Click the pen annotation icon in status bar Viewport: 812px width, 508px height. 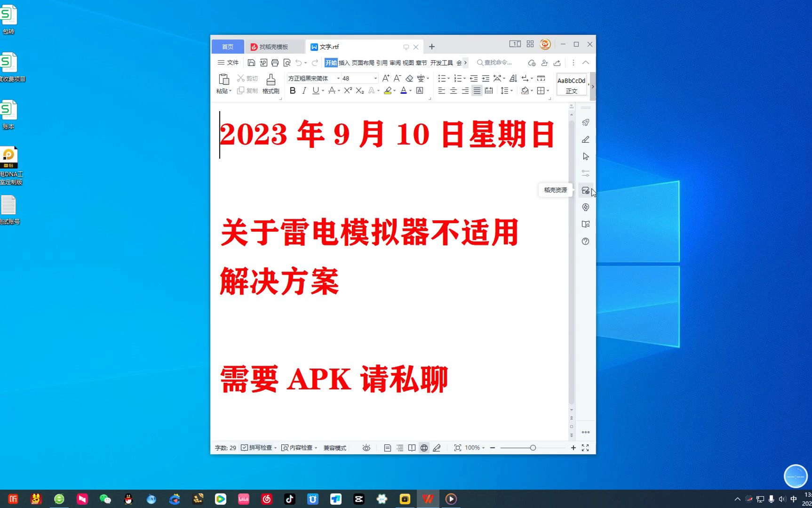point(436,448)
